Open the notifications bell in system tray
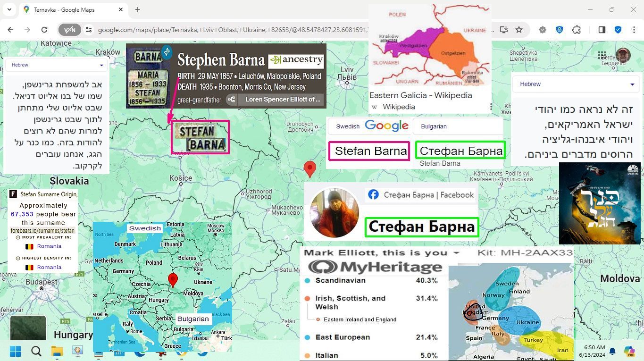This screenshot has height=361, width=644. pyautogui.click(x=612, y=351)
